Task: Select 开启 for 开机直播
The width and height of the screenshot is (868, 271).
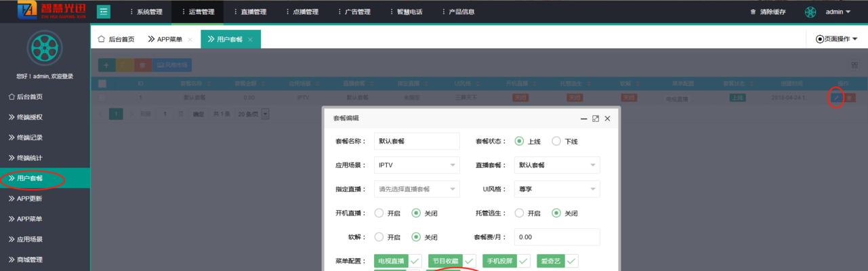Action: 387,213
